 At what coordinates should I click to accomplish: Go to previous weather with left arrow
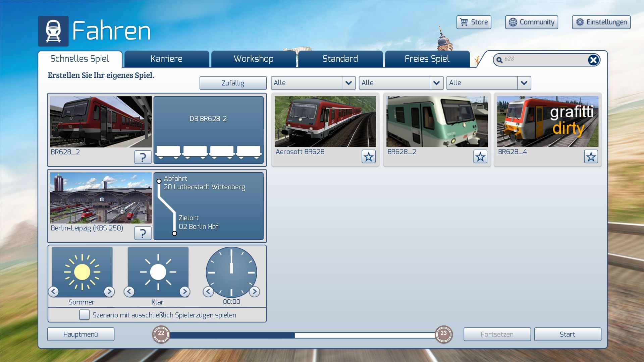pyautogui.click(x=129, y=292)
